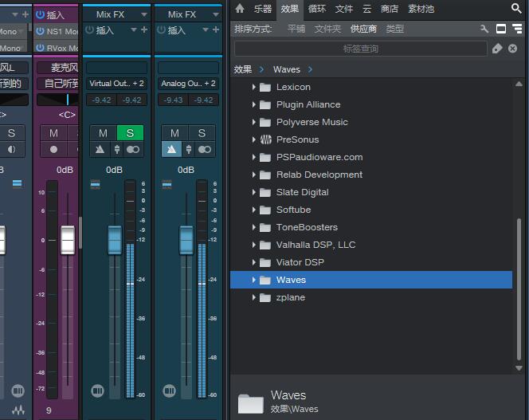
Task: Click Waves folder icon in tree
Action: click(x=265, y=280)
